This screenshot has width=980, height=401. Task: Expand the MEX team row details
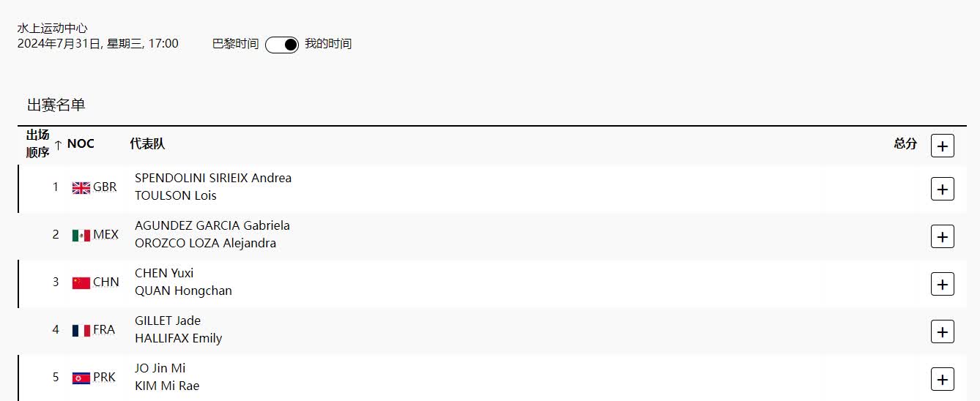point(942,236)
